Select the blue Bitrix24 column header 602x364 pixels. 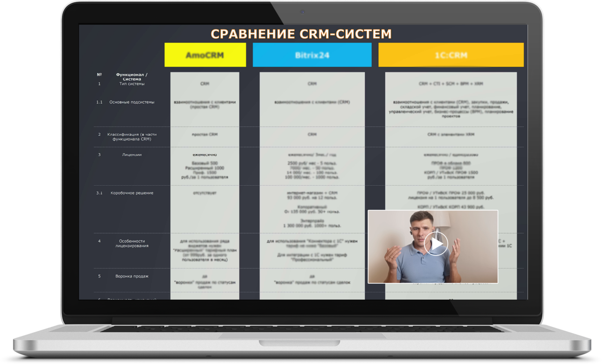312,55
